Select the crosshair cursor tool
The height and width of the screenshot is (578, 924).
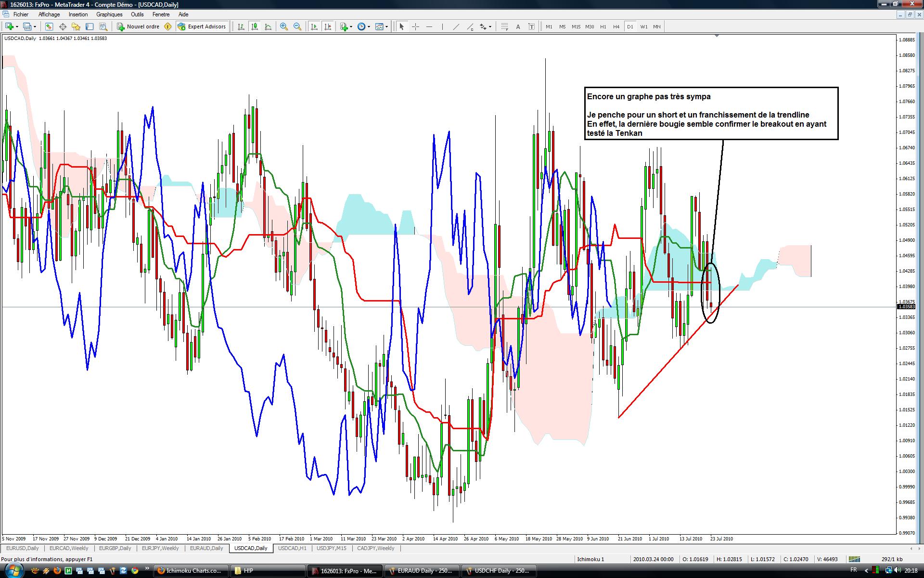(415, 26)
